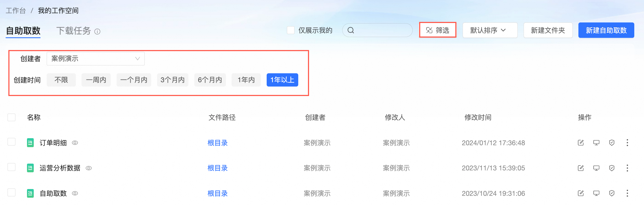Viewport: 644px width, 205px height.
Task: Open 根目录 link in 运营分析数据 row
Action: point(218,168)
